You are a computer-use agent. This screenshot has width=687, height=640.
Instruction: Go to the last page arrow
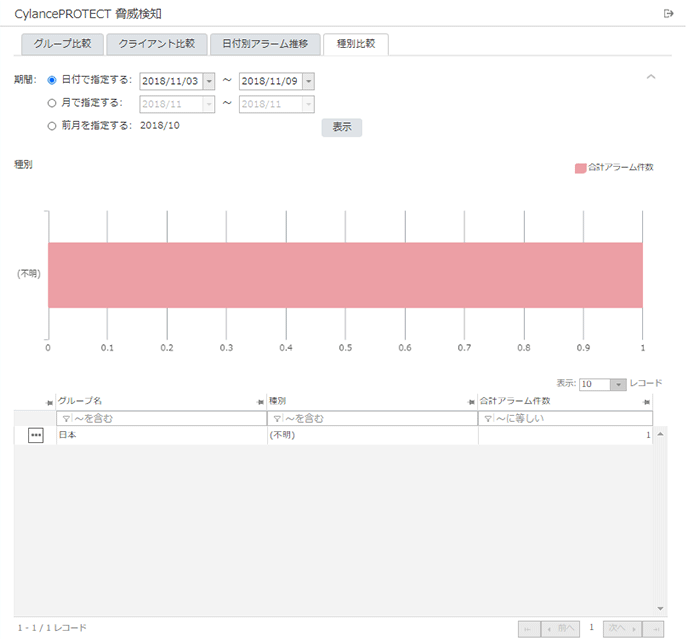pos(655,628)
